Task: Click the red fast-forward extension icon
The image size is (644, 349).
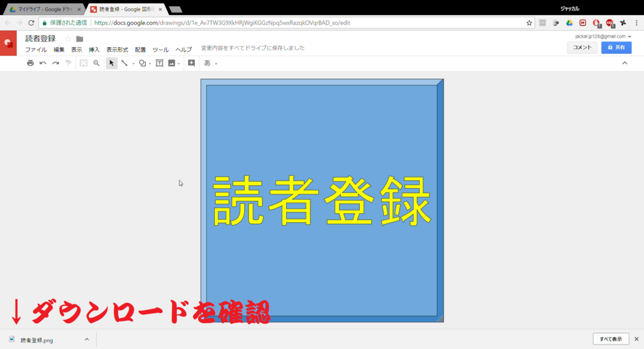Action: 583,23
